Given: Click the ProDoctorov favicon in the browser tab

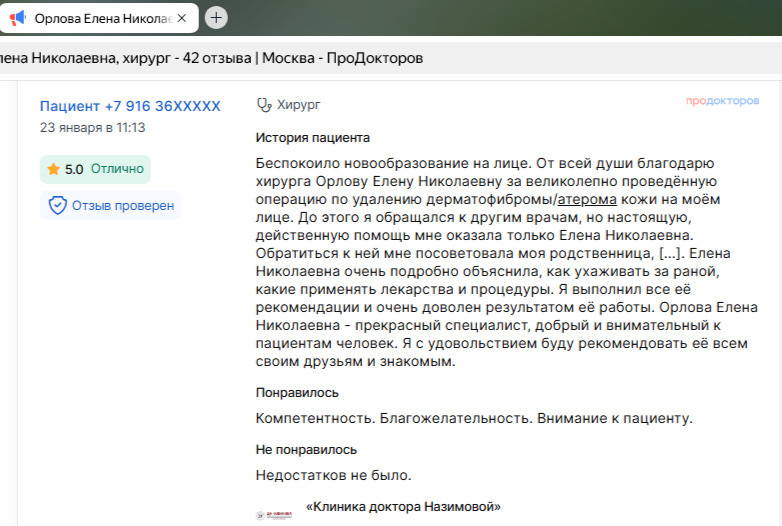Looking at the screenshot, I should (x=17, y=18).
